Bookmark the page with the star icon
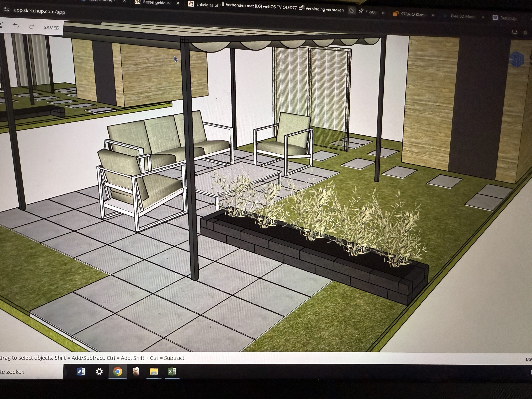Screen dimensions: 532x399 point(525,32)
